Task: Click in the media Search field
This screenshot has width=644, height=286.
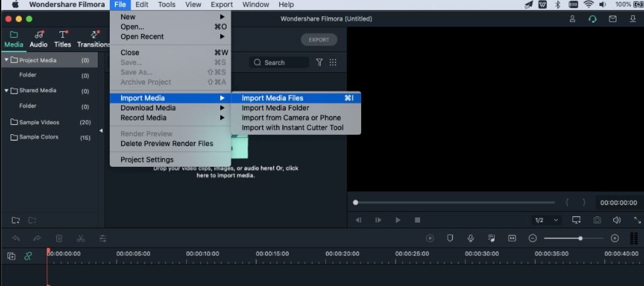Action: [279, 63]
